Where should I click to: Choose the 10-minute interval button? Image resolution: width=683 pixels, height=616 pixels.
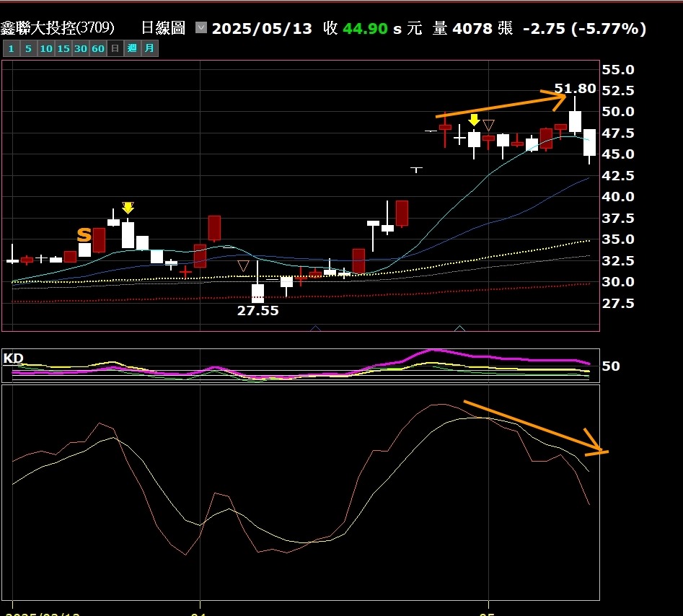(45, 48)
